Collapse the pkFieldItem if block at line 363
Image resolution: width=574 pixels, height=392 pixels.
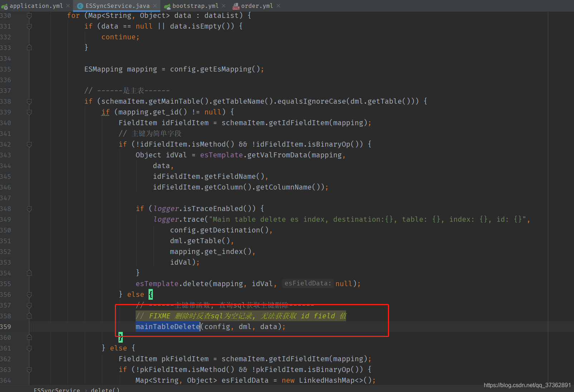[x=29, y=370]
